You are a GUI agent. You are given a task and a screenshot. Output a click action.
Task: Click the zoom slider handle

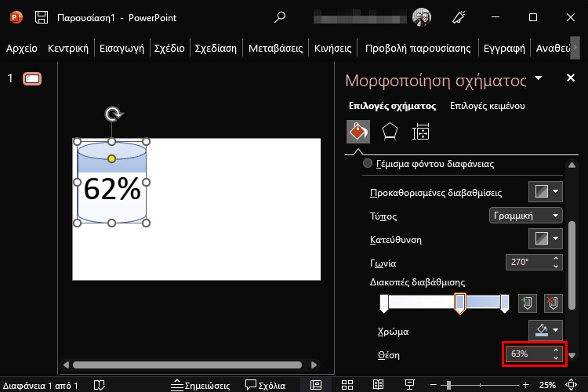coord(448,385)
